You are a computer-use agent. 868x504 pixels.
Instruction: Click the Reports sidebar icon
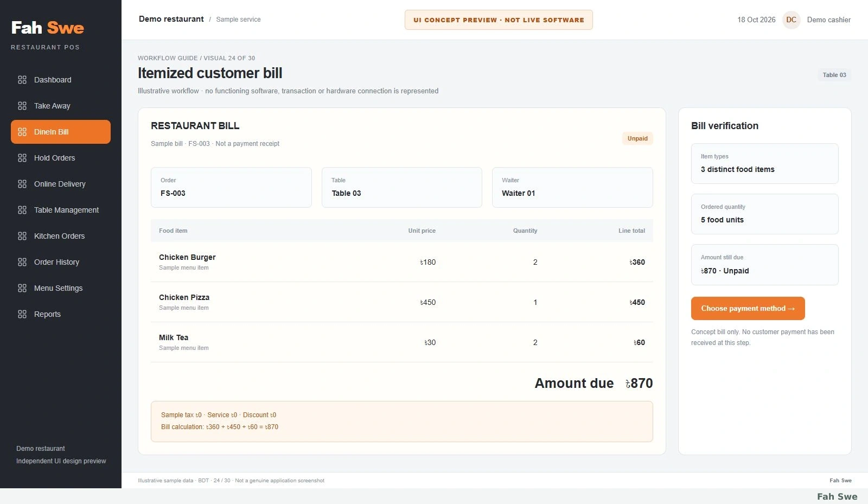pos(22,314)
